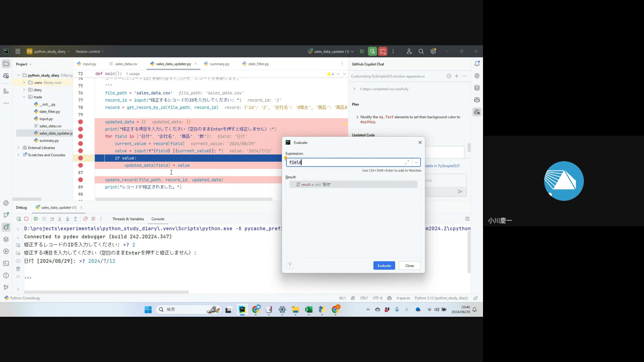The width and height of the screenshot is (644, 362).
Task: Toggle soft-wrap in debug console gutter
Action: click(x=18, y=245)
